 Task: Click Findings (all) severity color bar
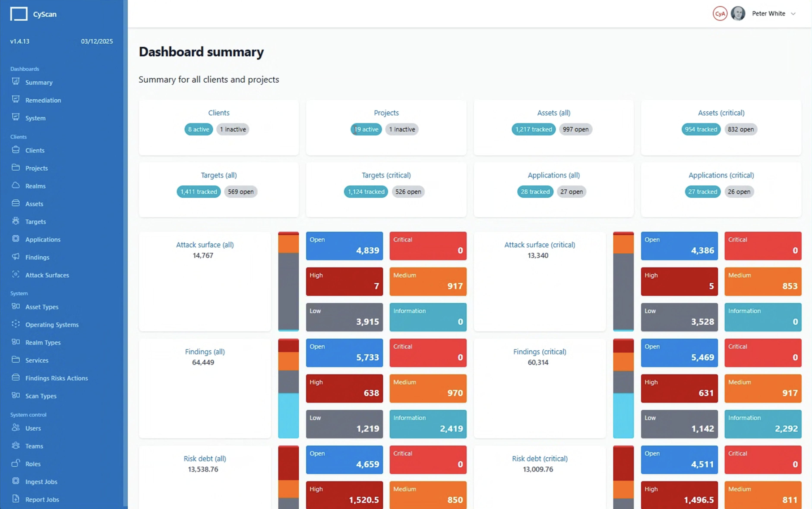288,388
